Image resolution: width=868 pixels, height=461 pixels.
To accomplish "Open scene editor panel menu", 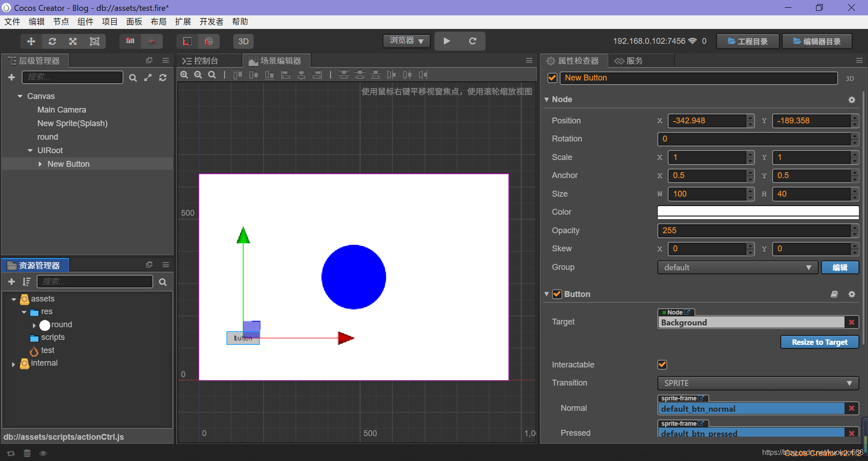I will pyautogui.click(x=529, y=61).
